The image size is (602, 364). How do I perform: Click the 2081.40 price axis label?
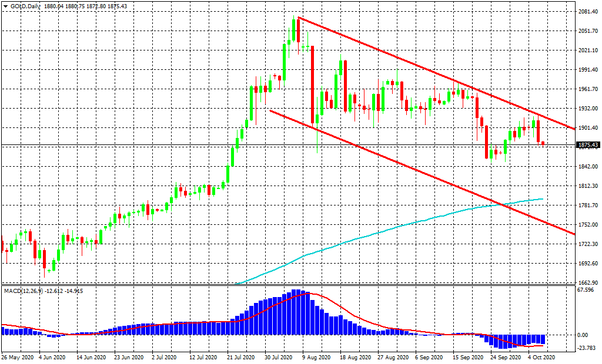coord(588,12)
